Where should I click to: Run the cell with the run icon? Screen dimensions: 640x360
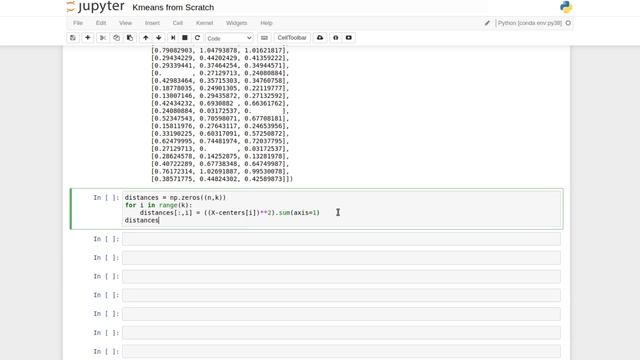(x=173, y=38)
